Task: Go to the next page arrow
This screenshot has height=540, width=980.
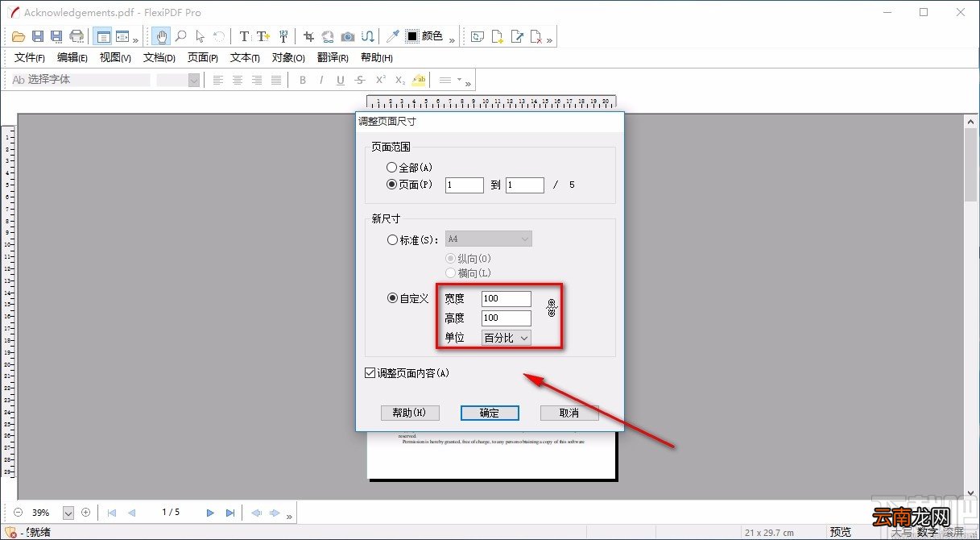Action: click(210, 513)
